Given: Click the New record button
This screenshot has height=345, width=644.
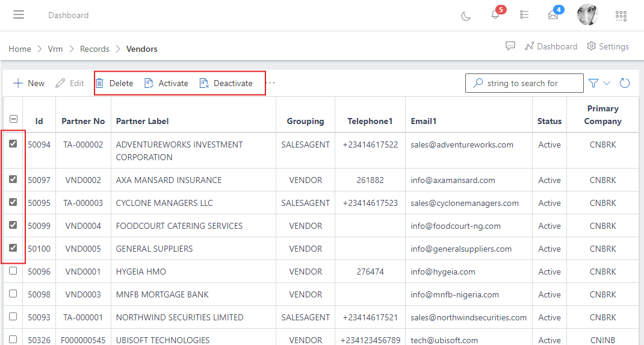Looking at the screenshot, I should [x=29, y=83].
